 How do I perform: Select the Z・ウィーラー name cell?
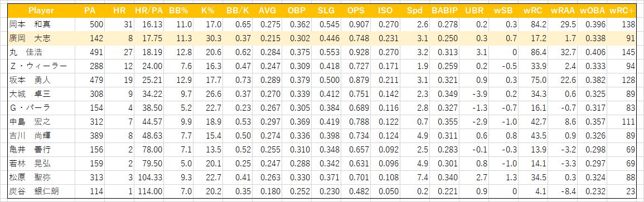pos(41,66)
